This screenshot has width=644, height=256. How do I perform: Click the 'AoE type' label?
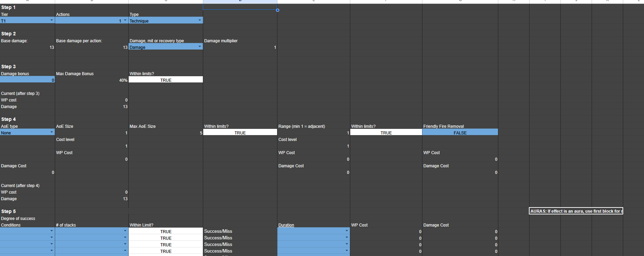[9, 126]
